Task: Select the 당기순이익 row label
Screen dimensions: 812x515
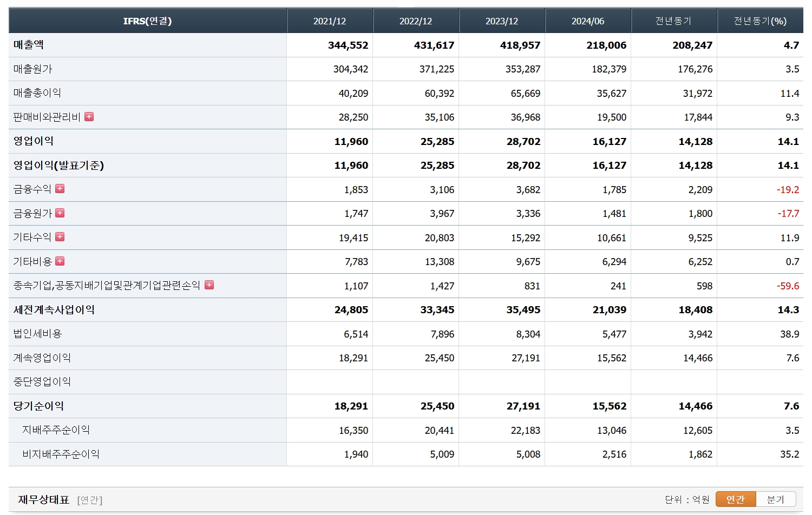Action: pos(38,406)
